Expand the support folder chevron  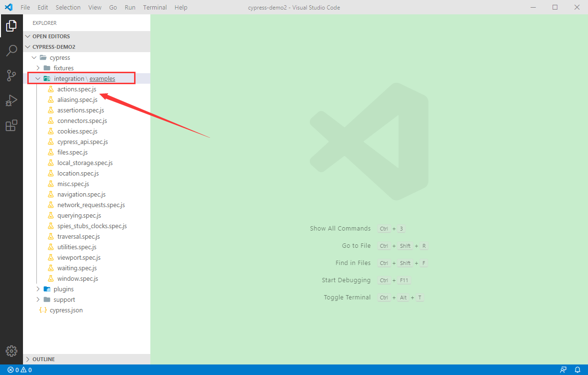coord(38,300)
